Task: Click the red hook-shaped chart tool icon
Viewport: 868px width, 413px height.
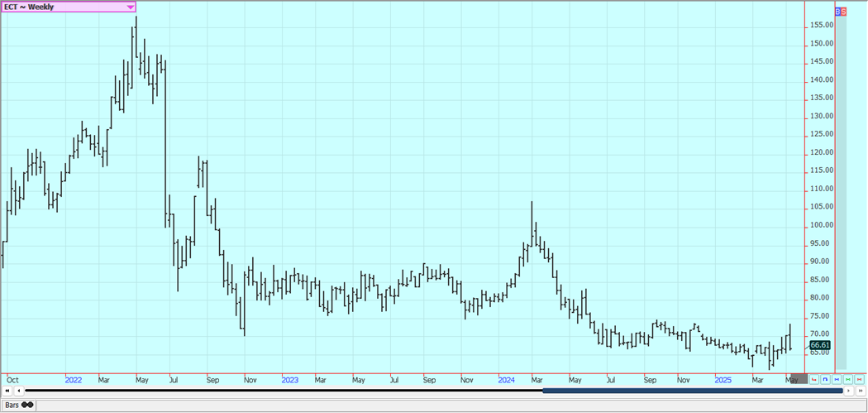Action: (813, 380)
